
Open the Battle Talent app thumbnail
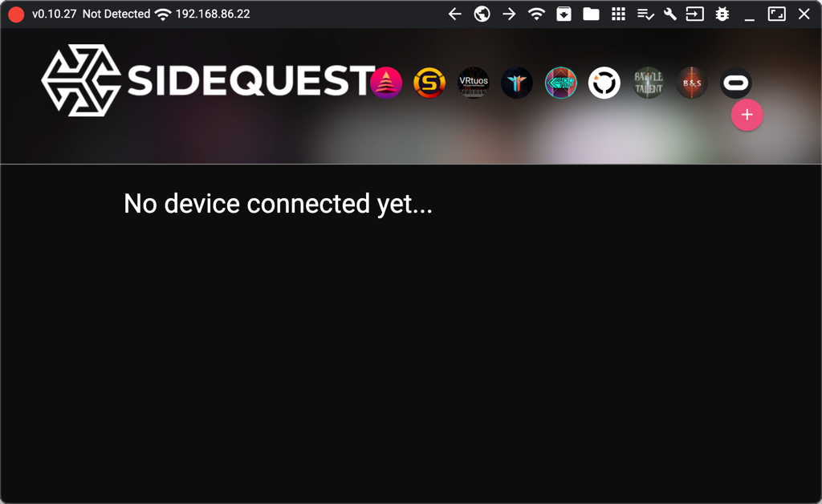pyautogui.click(x=649, y=82)
